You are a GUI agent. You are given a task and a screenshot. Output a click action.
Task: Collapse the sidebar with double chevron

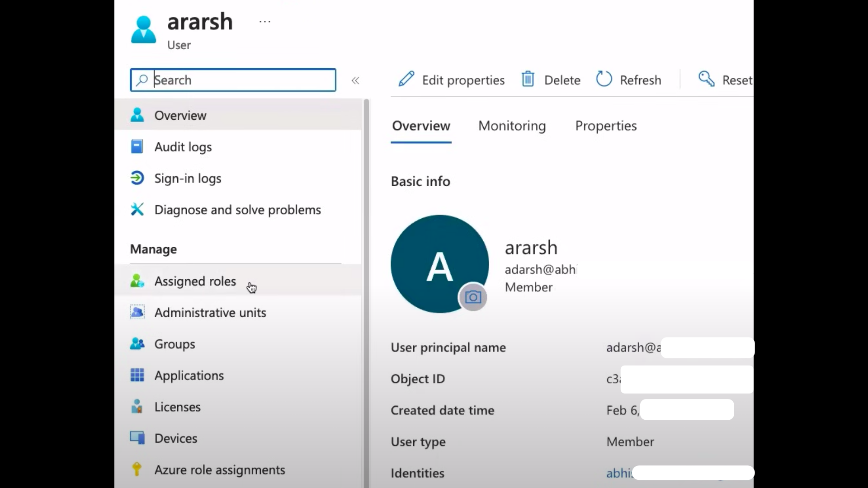coord(355,80)
